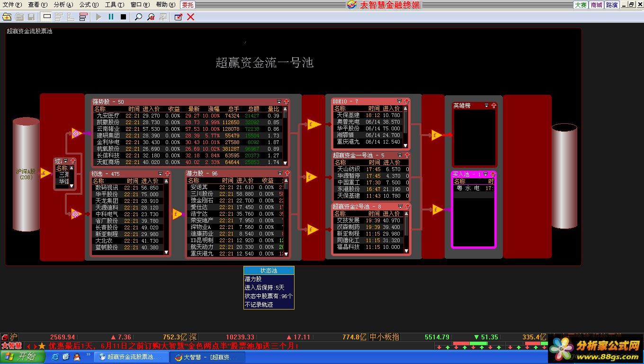The width and height of the screenshot is (644, 364).
Task: Open the dropdown arrow of 英雄榜 panel
Action: point(486,105)
